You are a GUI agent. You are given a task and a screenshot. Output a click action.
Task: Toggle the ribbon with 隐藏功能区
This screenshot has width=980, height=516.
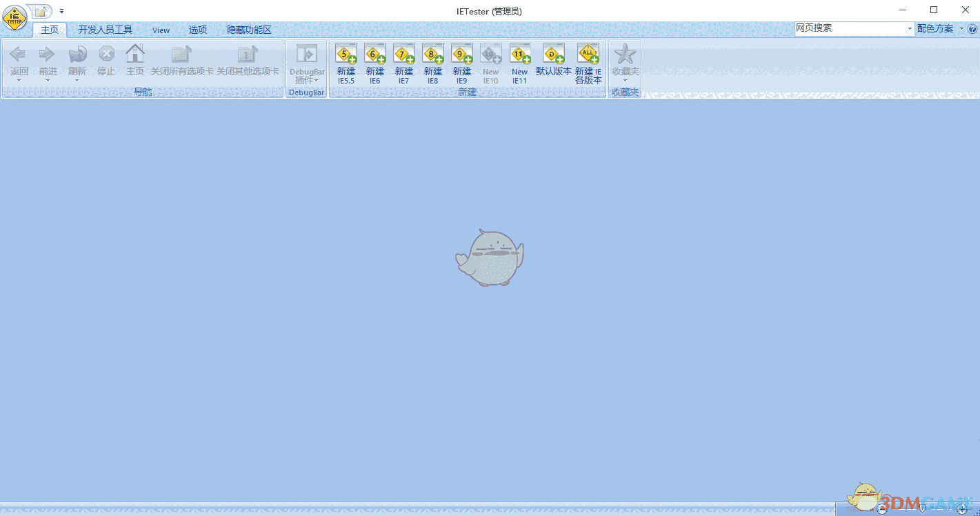(248, 30)
